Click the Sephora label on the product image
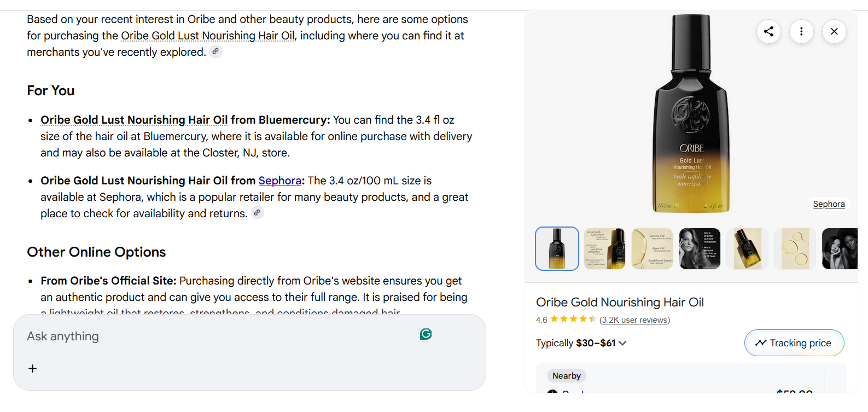868x412 pixels. coord(829,204)
